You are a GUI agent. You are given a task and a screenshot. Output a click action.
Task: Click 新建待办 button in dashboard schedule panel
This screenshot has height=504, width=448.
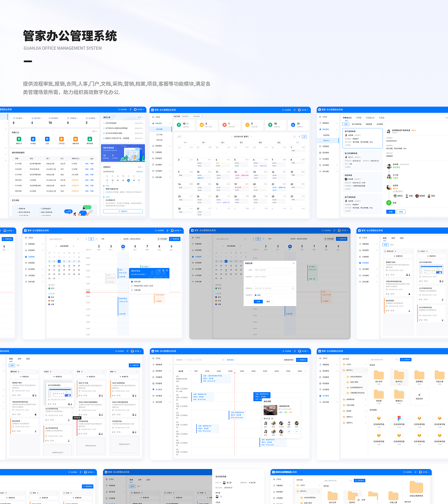pyautogui.click(x=123, y=211)
